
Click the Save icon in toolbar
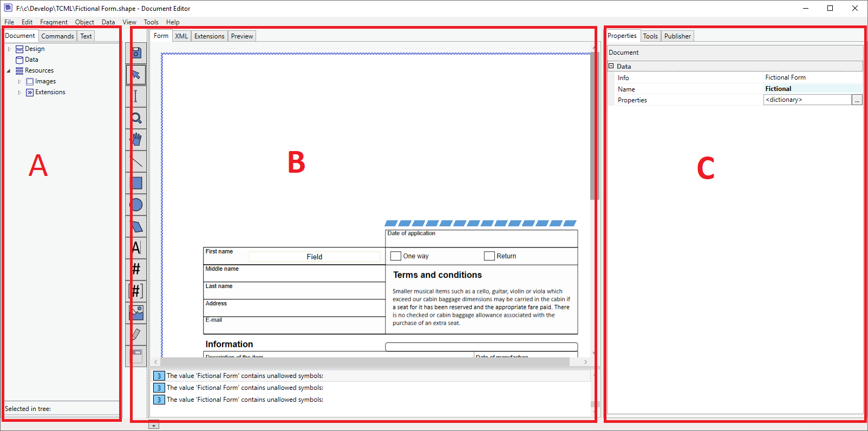[x=136, y=53]
